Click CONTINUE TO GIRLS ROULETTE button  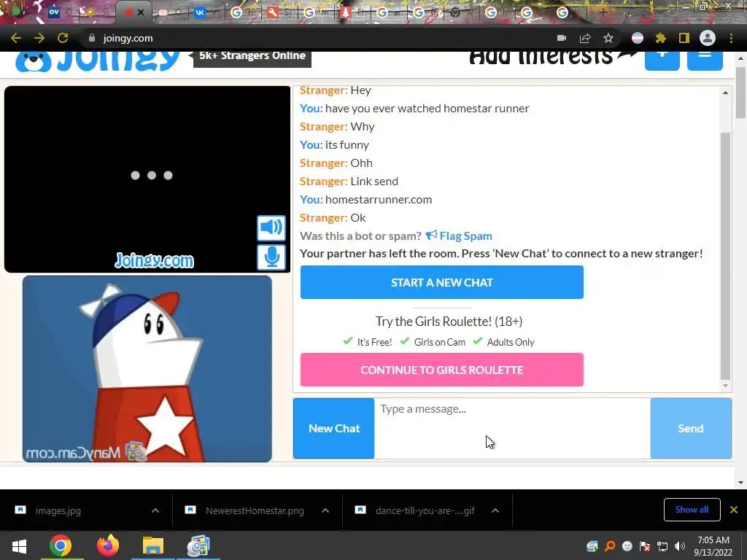tap(441, 370)
